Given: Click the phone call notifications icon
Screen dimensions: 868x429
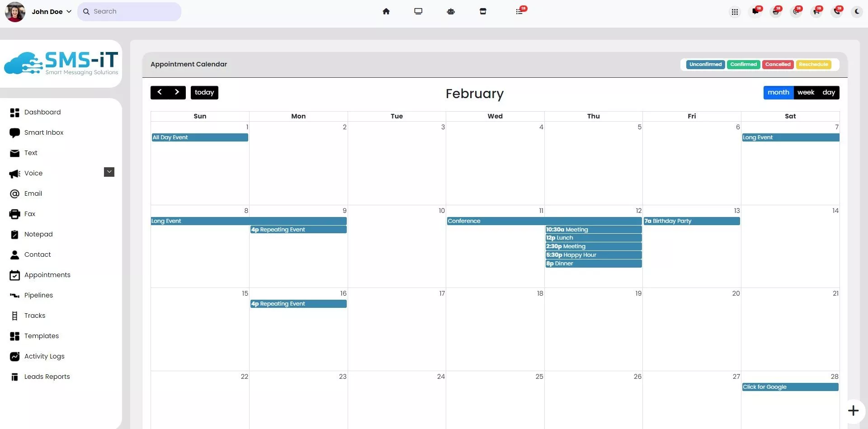Looking at the screenshot, I should [837, 12].
